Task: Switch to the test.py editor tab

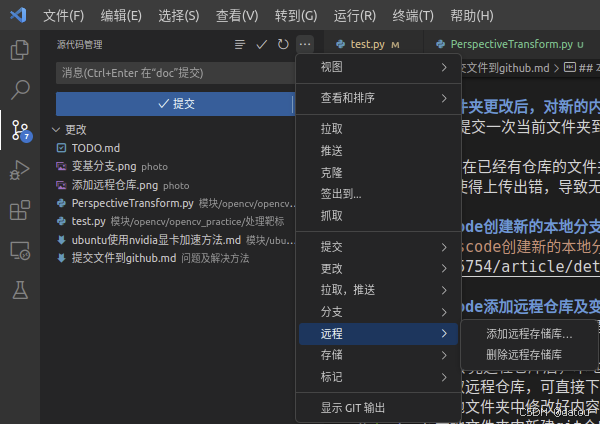Action: click(x=374, y=44)
